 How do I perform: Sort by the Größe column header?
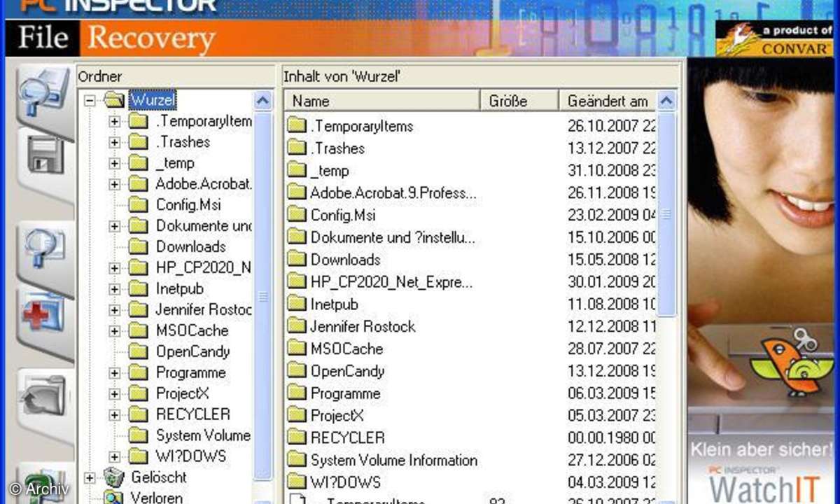(519, 101)
